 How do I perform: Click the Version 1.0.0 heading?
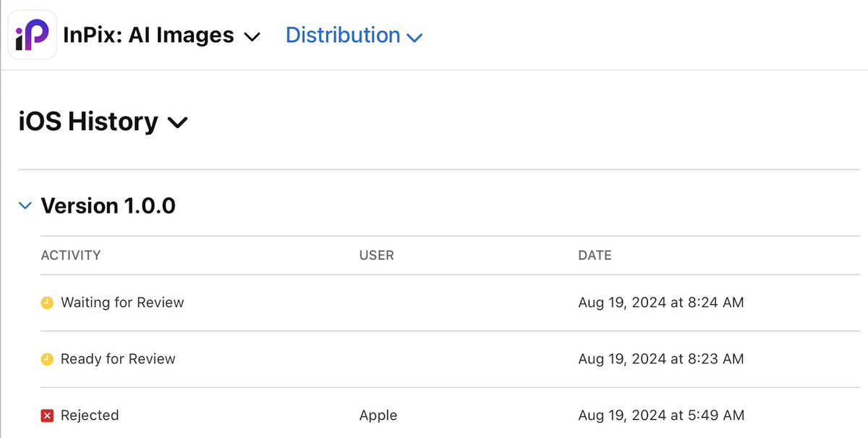pyautogui.click(x=108, y=206)
